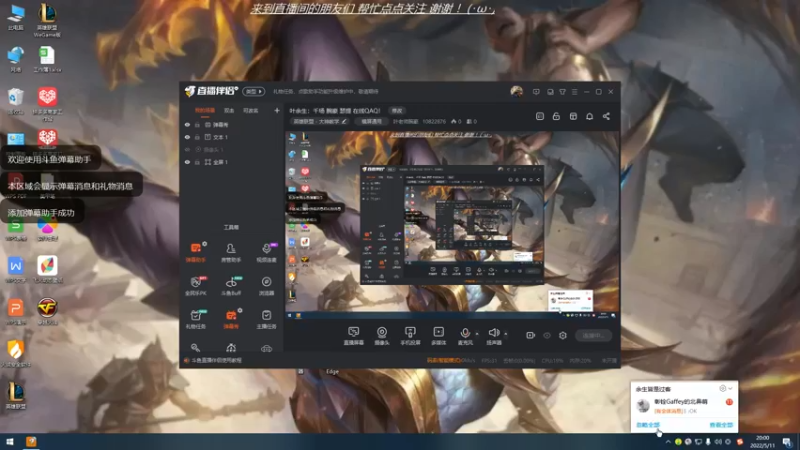Click the 连接中 start stream button
800x450 pixels.
[x=593, y=335]
